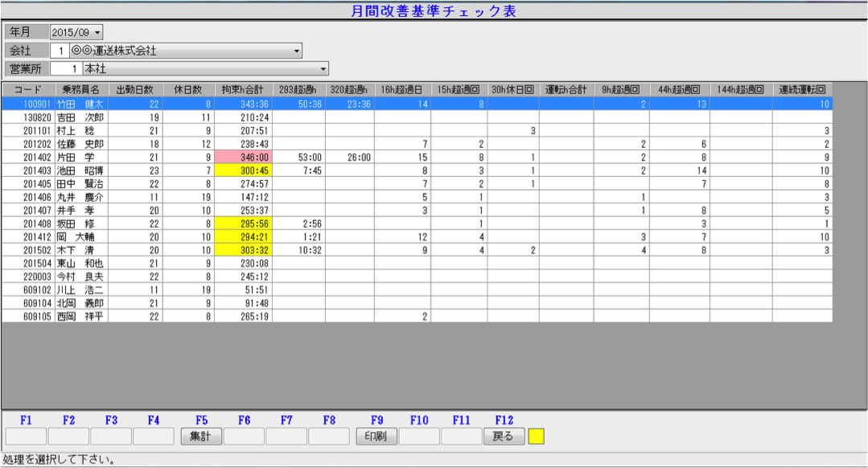Viewport: 868px width, 468px height.
Task: Click the 拘束h合計 column header
Action: [243, 89]
